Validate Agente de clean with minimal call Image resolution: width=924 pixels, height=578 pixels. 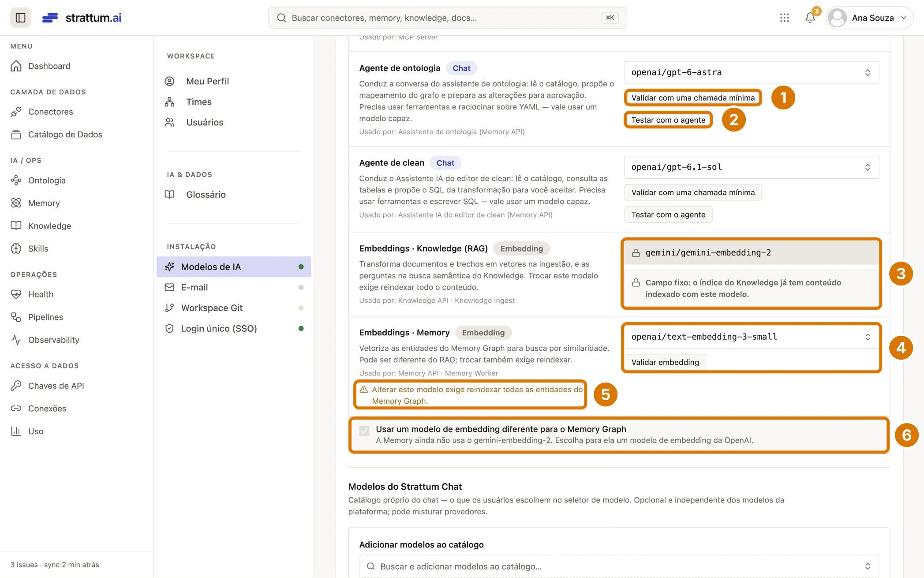(693, 192)
